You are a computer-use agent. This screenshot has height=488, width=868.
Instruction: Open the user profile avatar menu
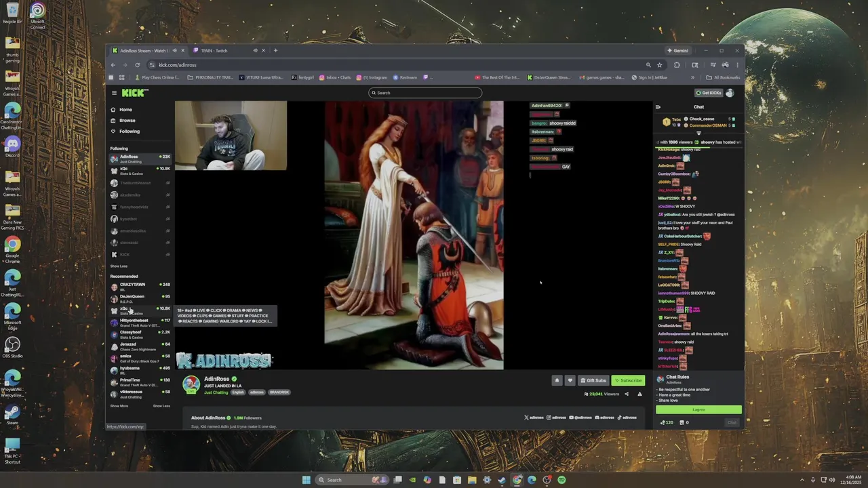(x=730, y=93)
